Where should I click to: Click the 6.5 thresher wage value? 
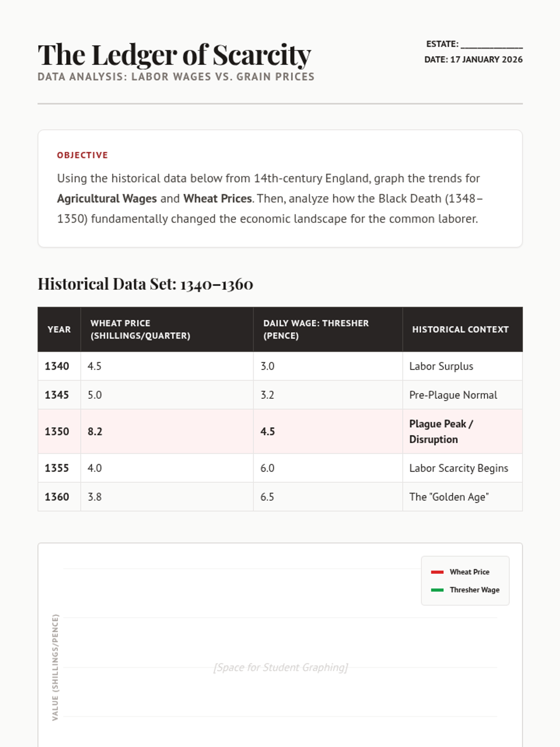[x=267, y=497]
